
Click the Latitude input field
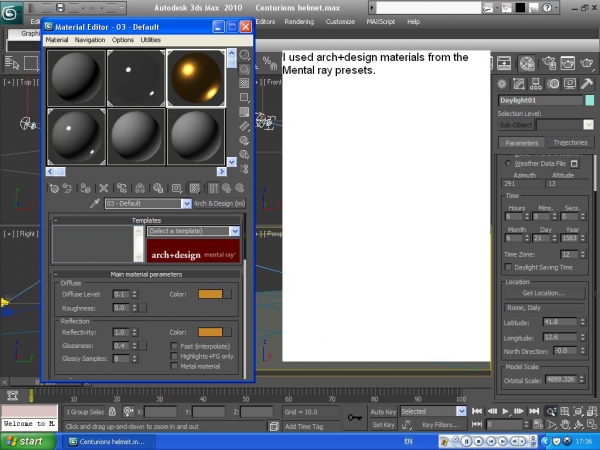[x=560, y=322]
